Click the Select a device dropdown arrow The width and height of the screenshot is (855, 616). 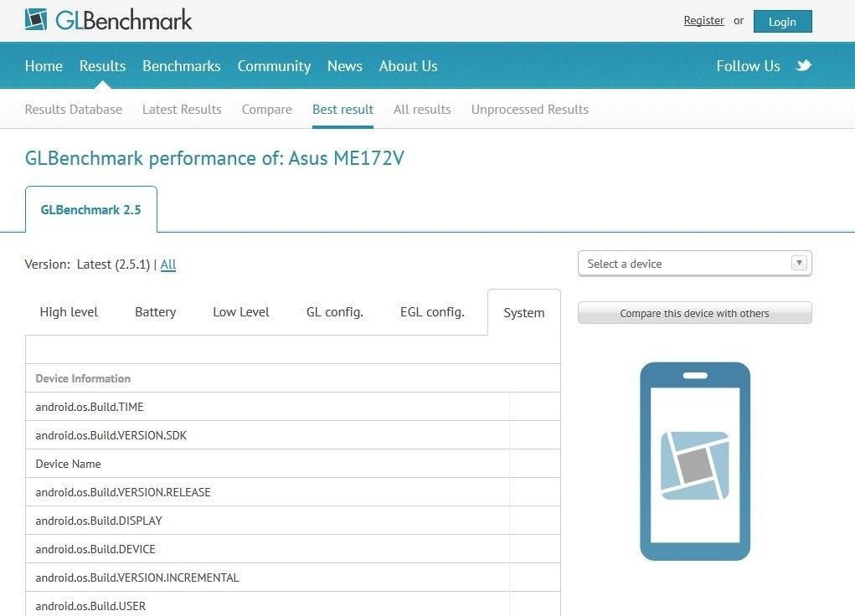[x=799, y=264]
